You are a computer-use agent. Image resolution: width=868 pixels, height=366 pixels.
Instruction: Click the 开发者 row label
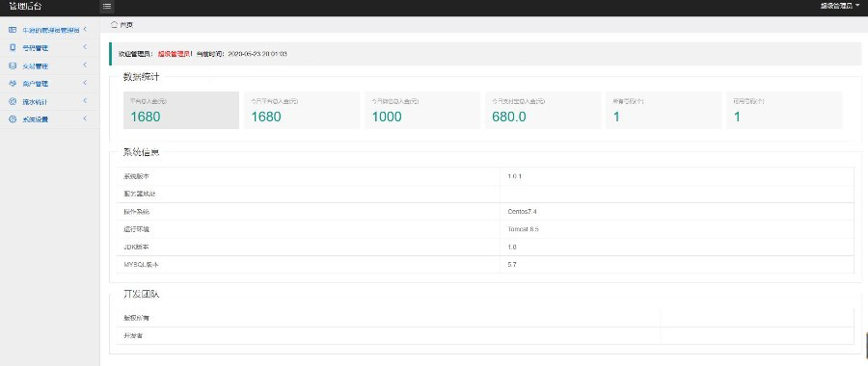[x=133, y=335]
